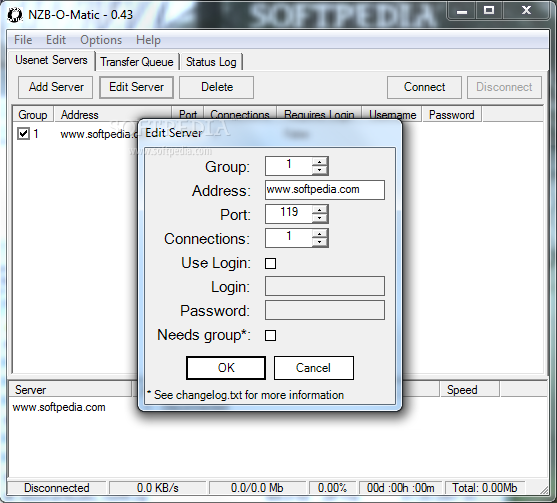Click the Disconnected status bar entry
Viewport: 557px width, 503px height.
pyautogui.click(x=56, y=488)
